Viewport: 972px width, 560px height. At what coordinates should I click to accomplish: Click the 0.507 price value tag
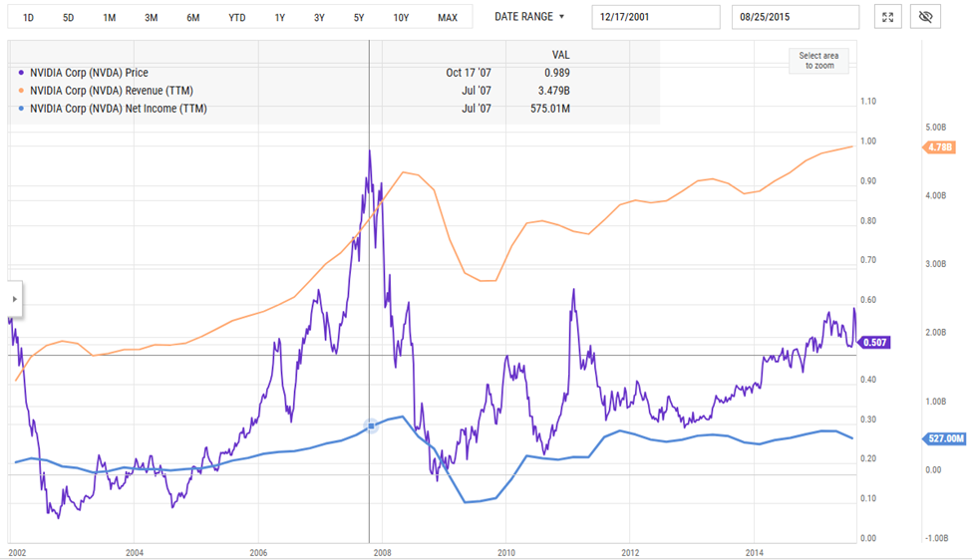tap(874, 342)
